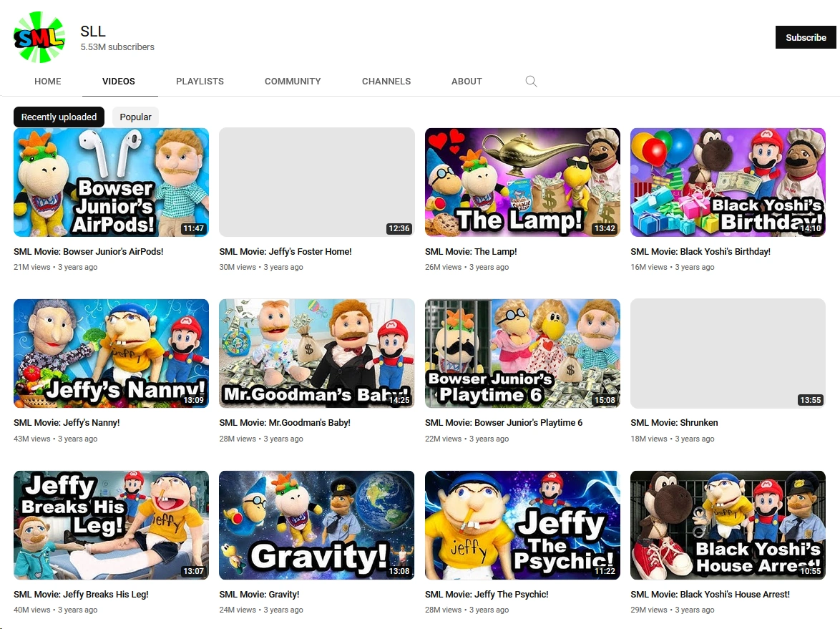The image size is (840, 629).
Task: Click title SML Movie: Black Yoshi's Birthday!
Action: pos(700,251)
